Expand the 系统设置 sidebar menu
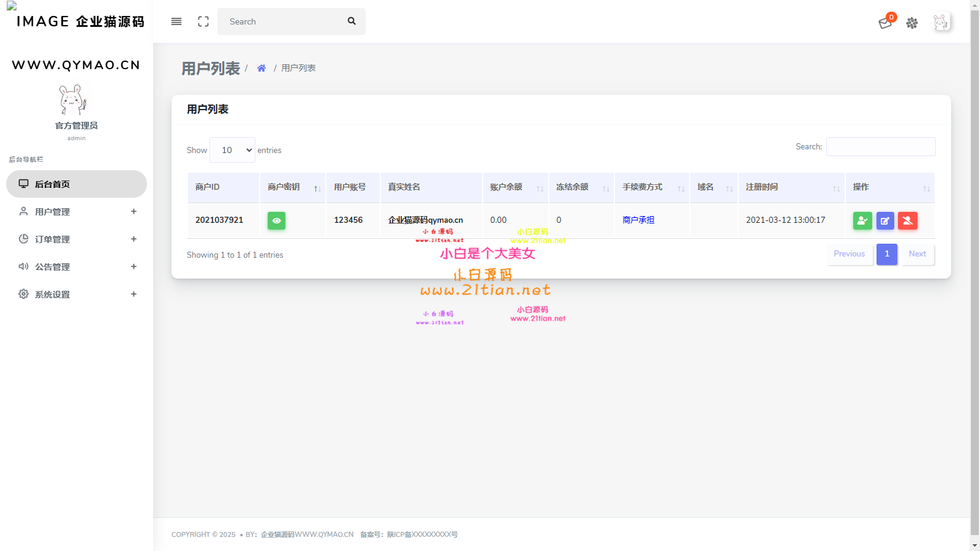Viewport: 980px width, 551px height. [77, 294]
